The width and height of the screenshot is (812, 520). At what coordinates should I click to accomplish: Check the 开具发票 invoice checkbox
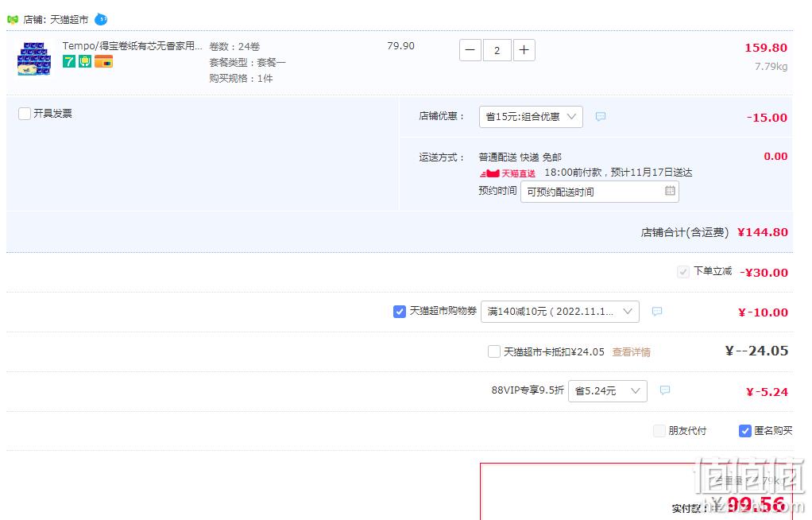(25, 114)
